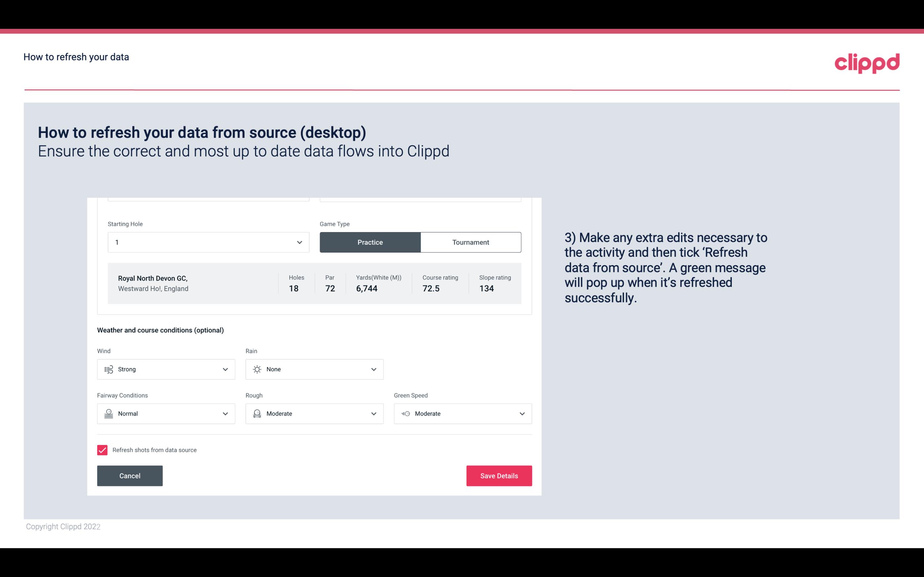
Task: Expand the Rain condition dropdown
Action: coord(373,369)
